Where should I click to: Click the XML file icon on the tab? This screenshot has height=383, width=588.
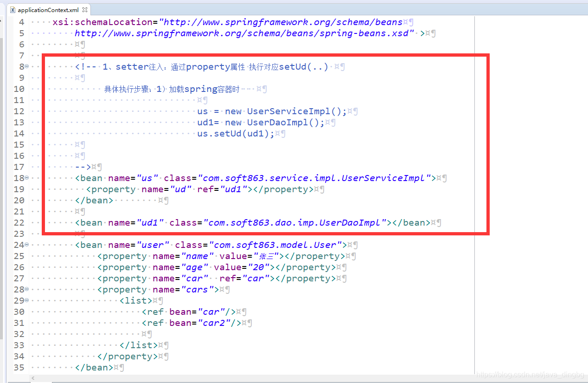pos(13,10)
